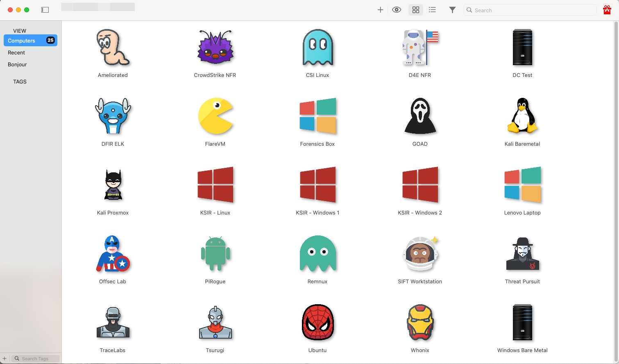Select the Threat Pursuit Guy Fawkes icon
This screenshot has width=619, height=364.
click(522, 253)
